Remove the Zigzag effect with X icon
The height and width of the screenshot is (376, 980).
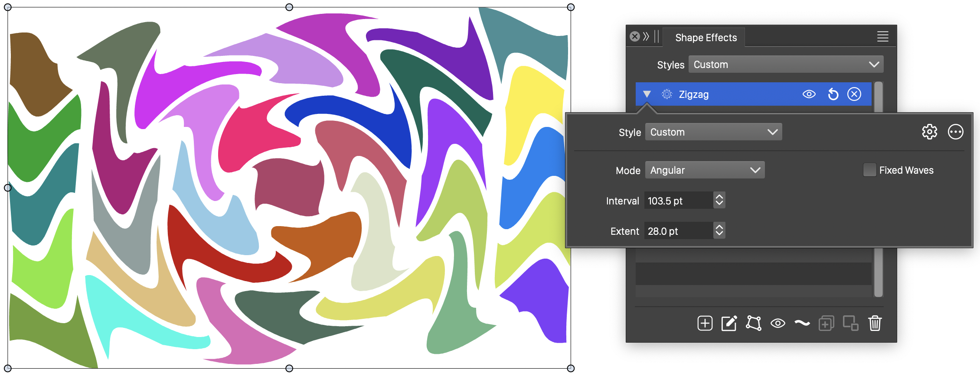pyautogui.click(x=854, y=94)
